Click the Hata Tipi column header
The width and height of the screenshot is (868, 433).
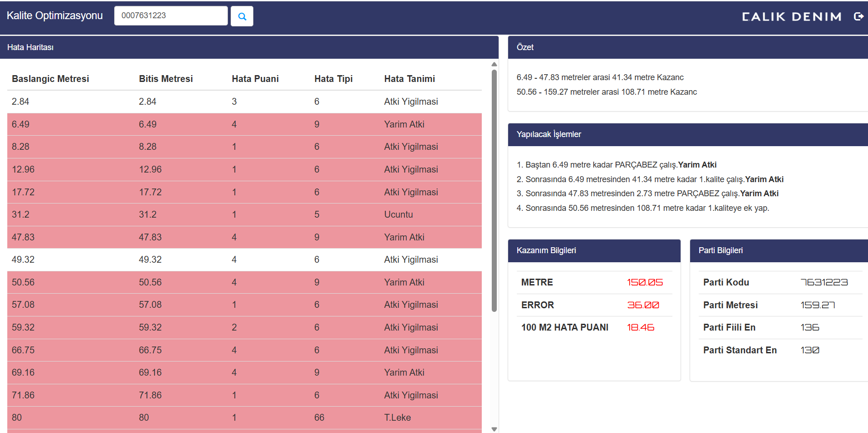333,79
